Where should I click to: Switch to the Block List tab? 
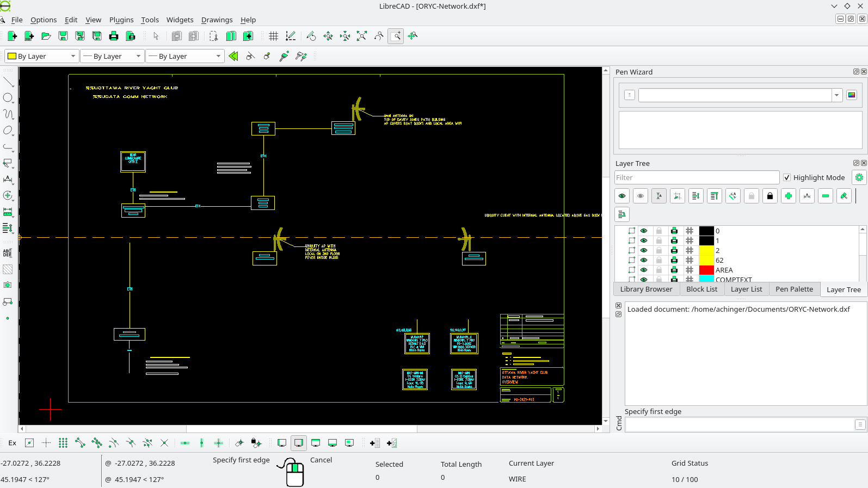pos(701,289)
